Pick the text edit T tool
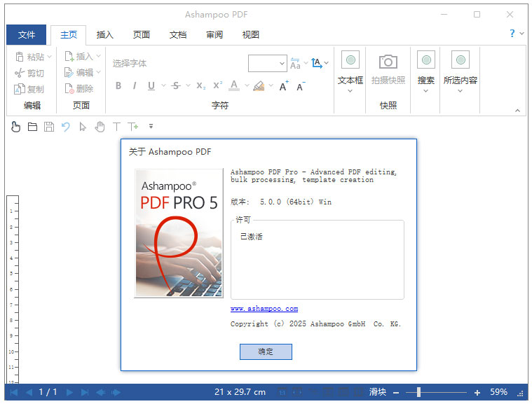This screenshot has width=532, height=404. coord(116,127)
